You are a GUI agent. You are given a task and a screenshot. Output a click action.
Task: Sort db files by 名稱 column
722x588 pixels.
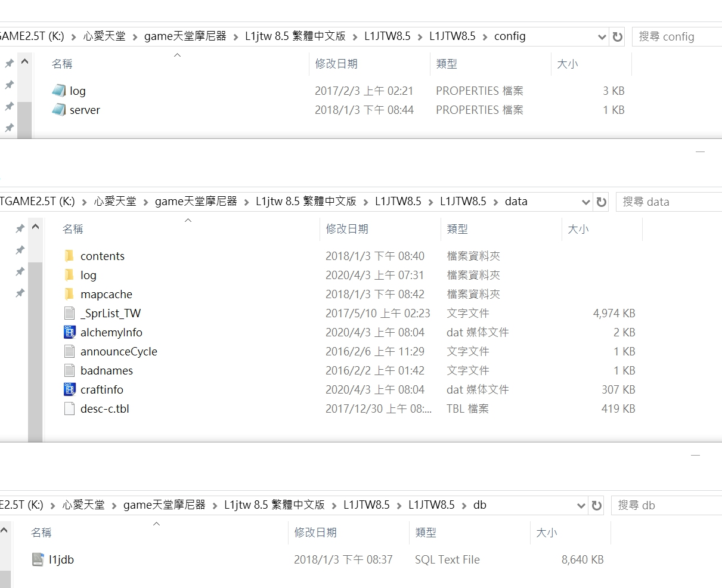coord(41,533)
